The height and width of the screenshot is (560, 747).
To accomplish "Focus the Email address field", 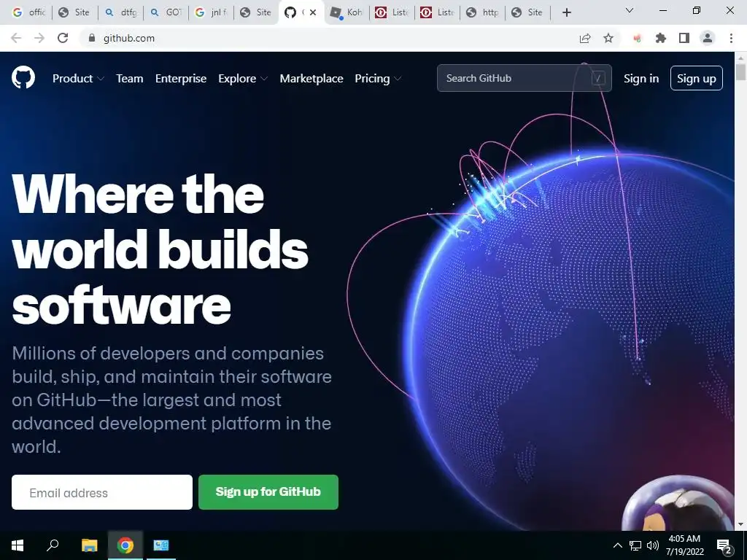I will click(x=102, y=492).
